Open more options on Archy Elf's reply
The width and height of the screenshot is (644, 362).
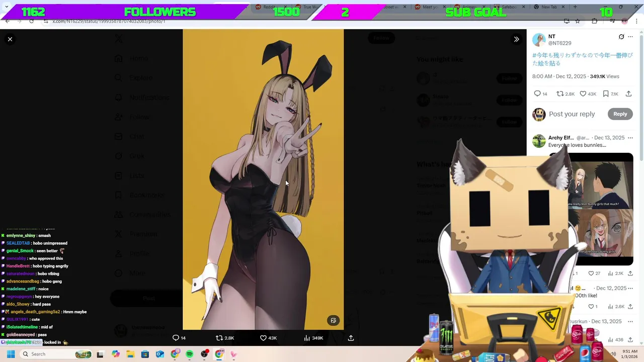(x=630, y=138)
